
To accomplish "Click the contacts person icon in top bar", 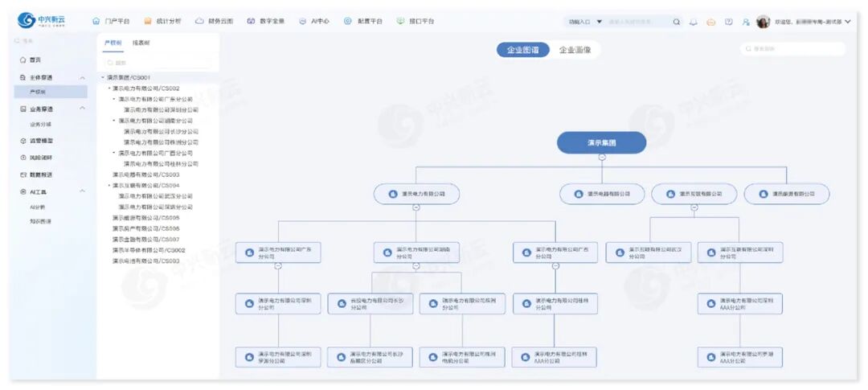I will pos(746,22).
